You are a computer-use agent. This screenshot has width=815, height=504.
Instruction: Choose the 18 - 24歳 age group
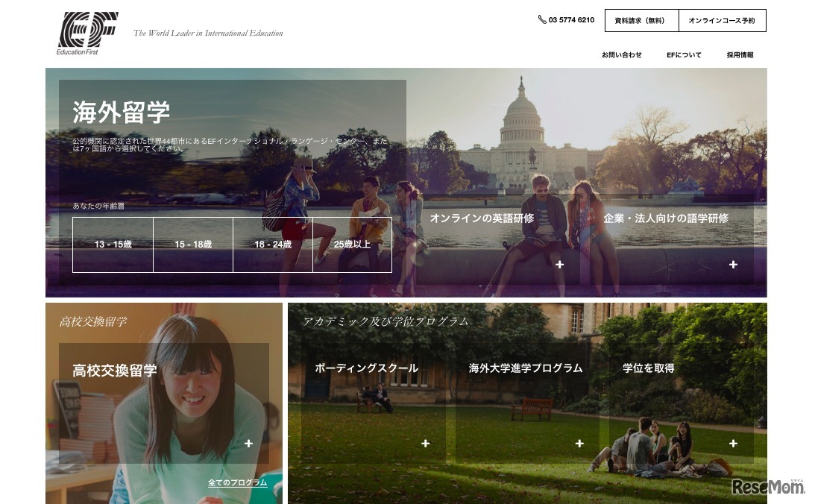(273, 245)
